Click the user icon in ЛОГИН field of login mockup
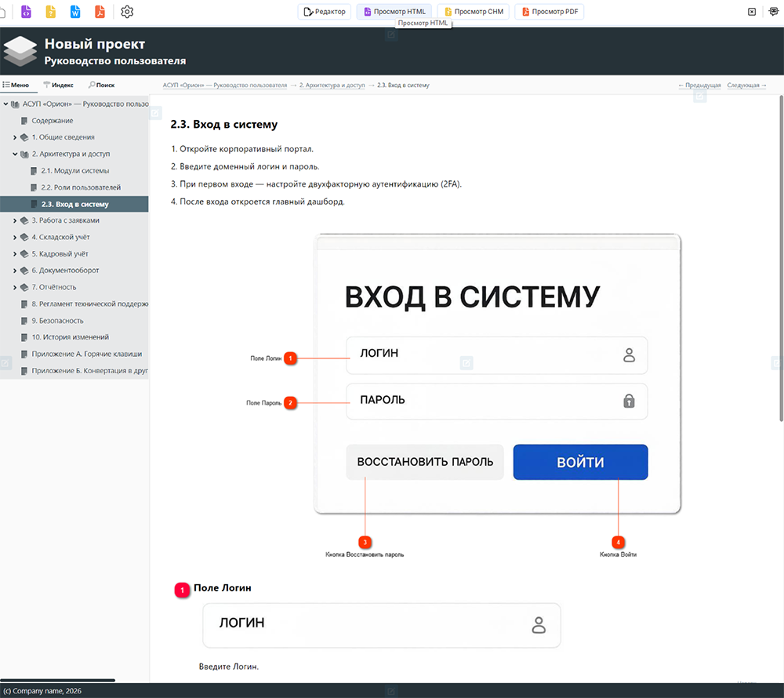Screen dimensions: 784x698 coord(629,355)
